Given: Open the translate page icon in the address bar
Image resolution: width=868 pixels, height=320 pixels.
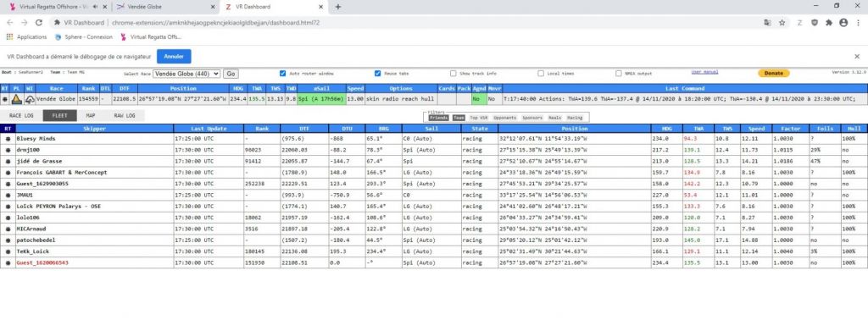Looking at the screenshot, I should tap(768, 23).
